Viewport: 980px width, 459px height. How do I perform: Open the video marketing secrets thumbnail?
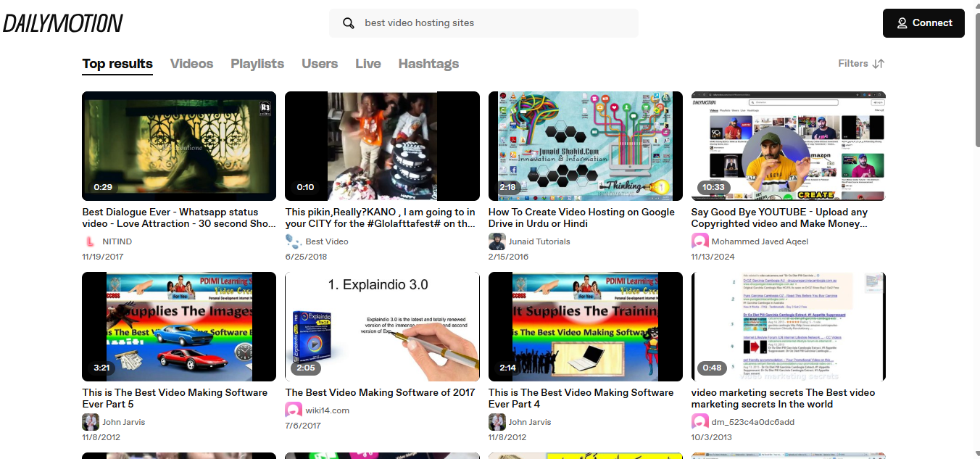789,326
